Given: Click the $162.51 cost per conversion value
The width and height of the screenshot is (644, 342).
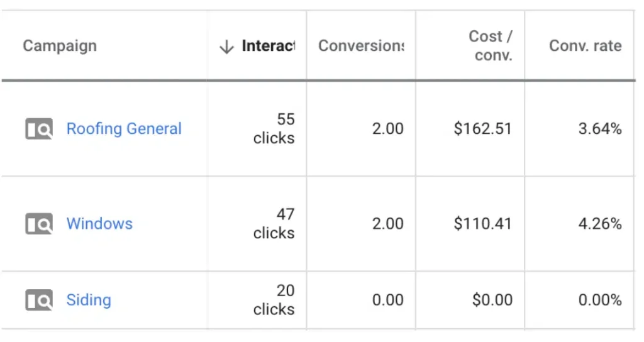Looking at the screenshot, I should click(482, 129).
